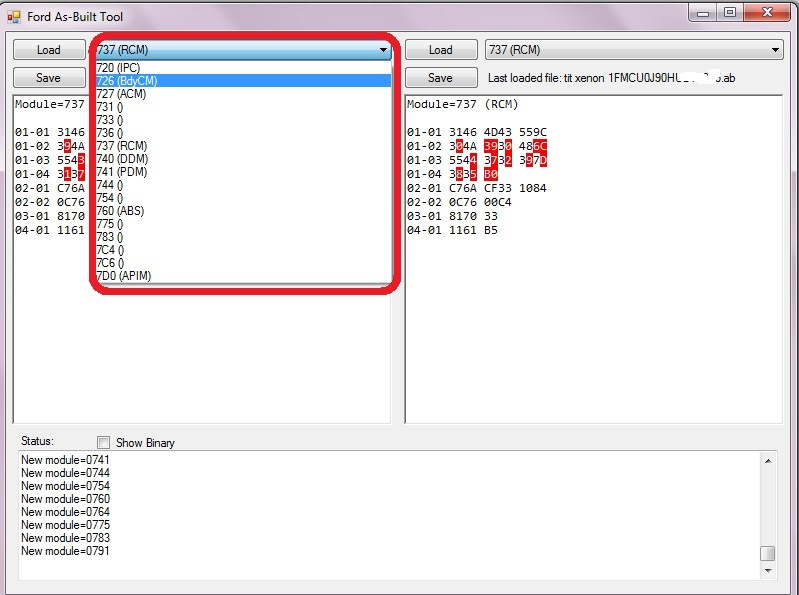This screenshot has height=595, width=799.
Task: Click the status log scroll down arrow
Action: point(768,571)
